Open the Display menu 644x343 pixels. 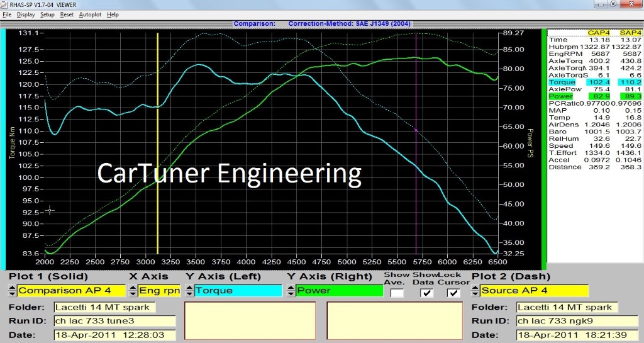(25, 14)
